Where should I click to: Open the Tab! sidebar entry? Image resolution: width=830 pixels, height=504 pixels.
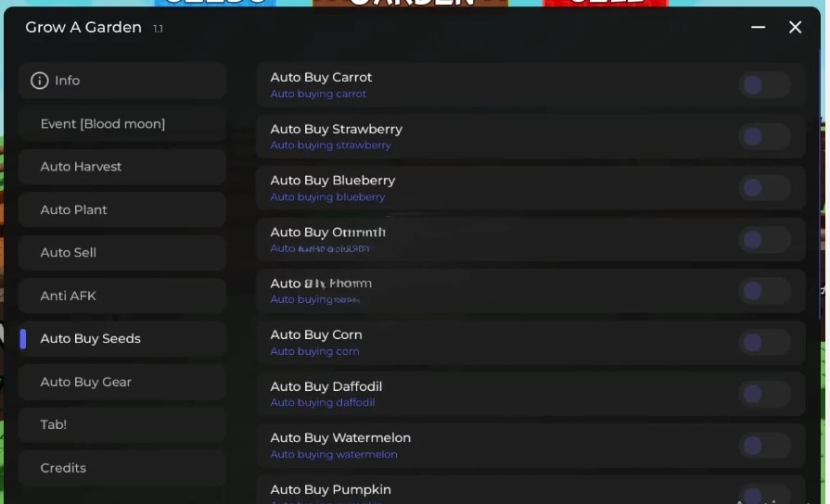[122, 424]
